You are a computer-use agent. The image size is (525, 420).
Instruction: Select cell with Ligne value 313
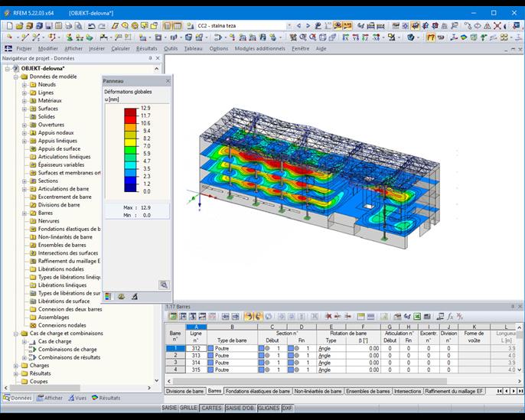[196, 356]
